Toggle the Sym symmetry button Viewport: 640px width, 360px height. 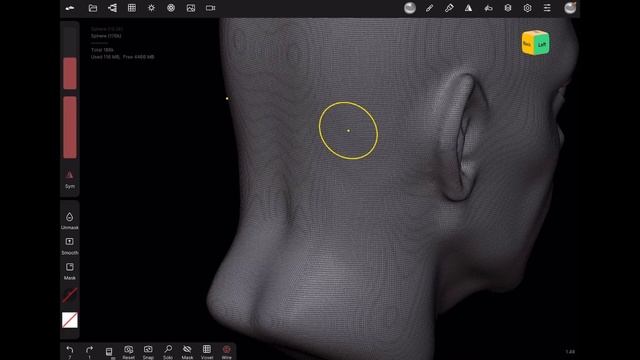(x=70, y=179)
